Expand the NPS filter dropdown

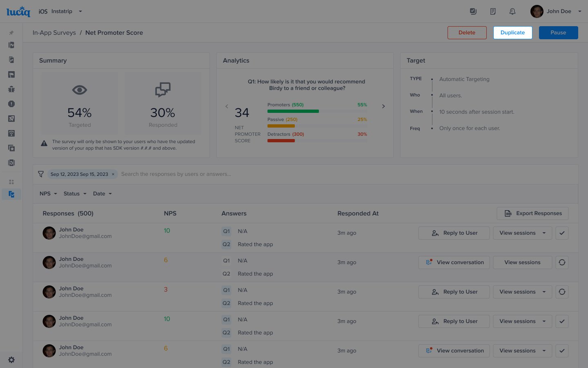coord(48,194)
